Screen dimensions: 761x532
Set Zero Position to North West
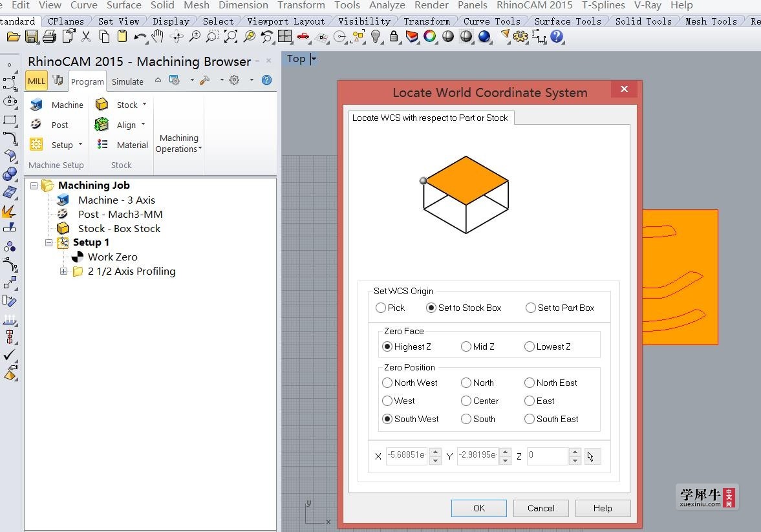(x=387, y=383)
